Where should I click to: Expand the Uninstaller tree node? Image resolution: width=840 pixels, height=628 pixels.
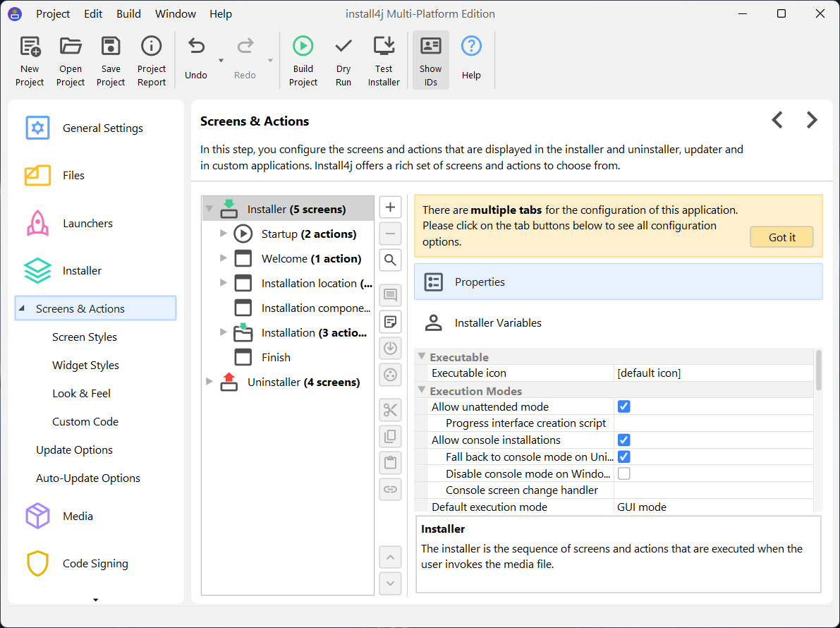(209, 382)
